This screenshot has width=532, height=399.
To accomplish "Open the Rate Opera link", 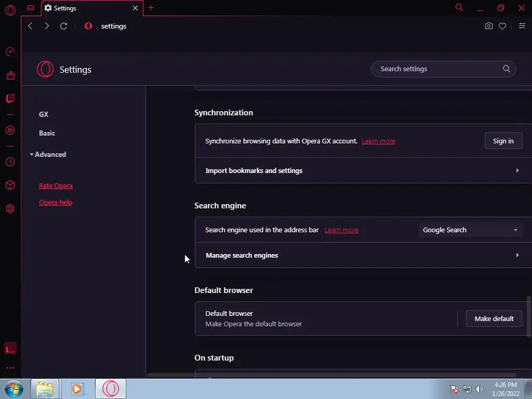I will 56,186.
